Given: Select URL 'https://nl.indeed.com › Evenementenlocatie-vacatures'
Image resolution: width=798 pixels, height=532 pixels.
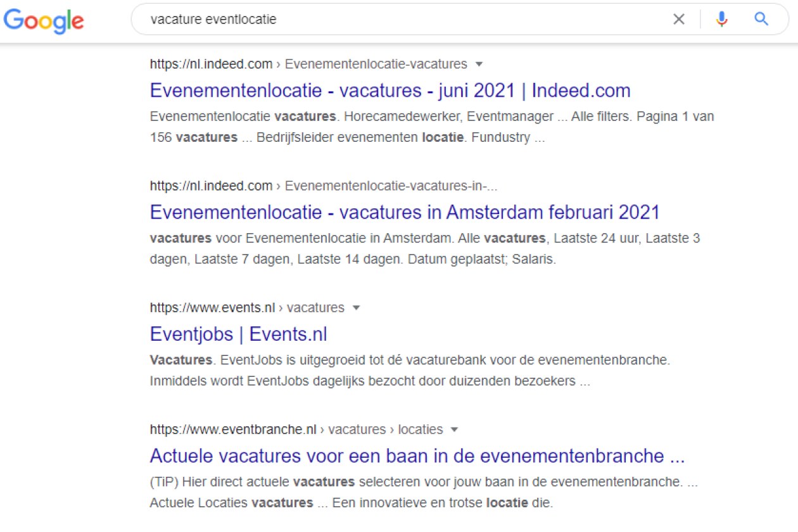Looking at the screenshot, I should coord(308,64).
